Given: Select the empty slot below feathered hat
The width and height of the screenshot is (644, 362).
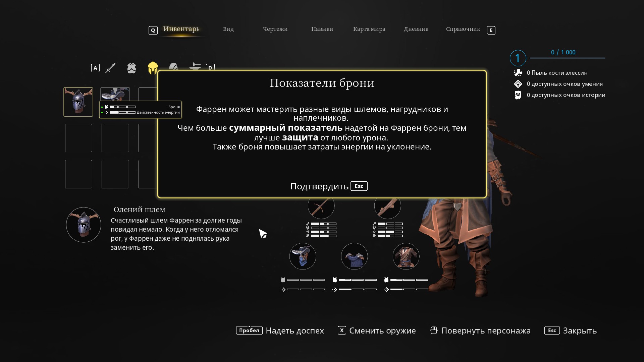Looking at the screenshot, I should [115, 138].
